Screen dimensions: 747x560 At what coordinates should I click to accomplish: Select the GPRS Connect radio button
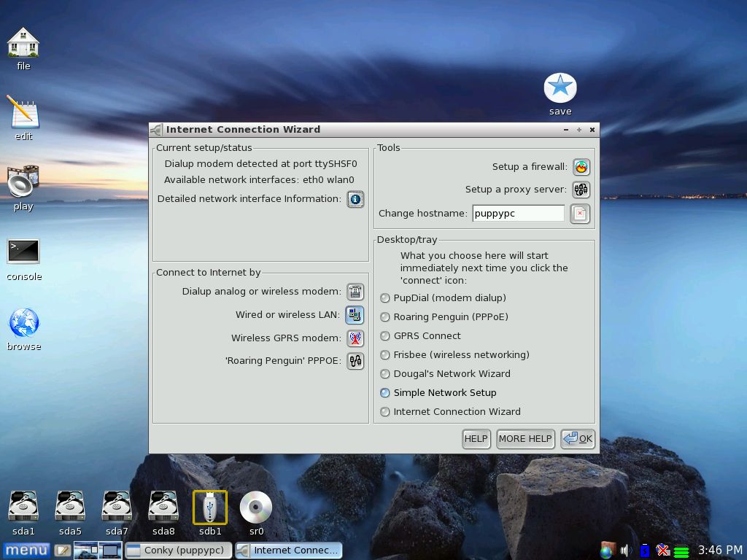(385, 336)
